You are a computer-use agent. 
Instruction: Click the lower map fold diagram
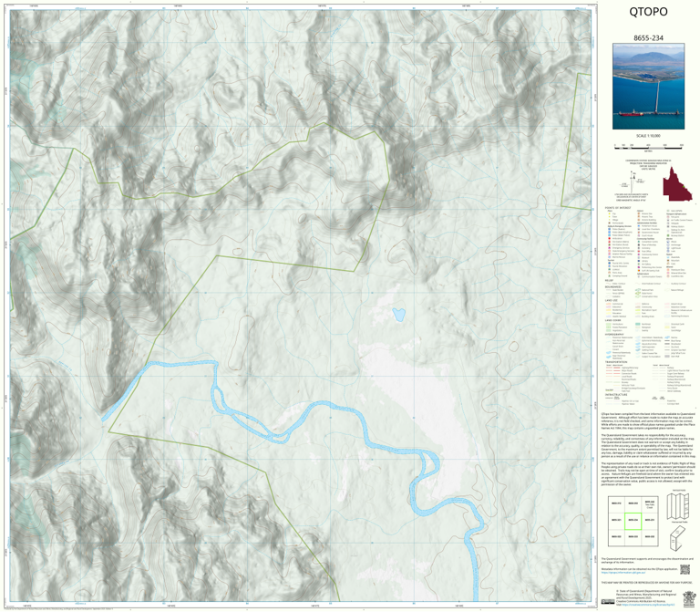[678, 538]
